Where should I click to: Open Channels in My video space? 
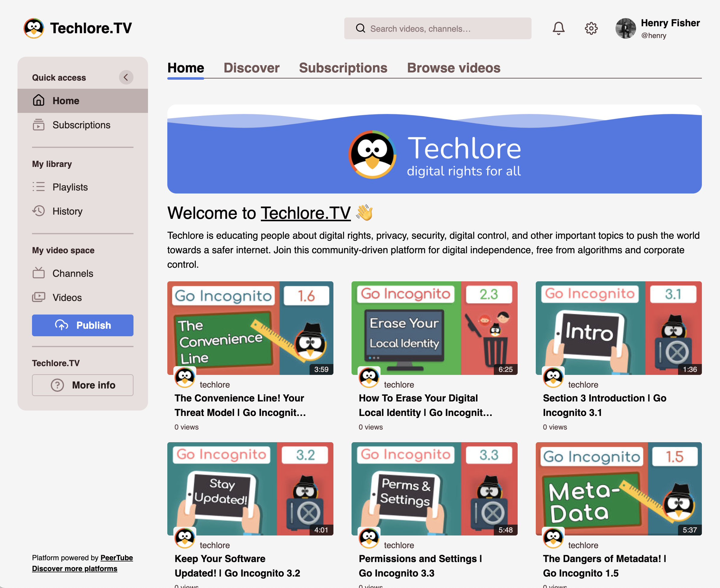pos(72,273)
